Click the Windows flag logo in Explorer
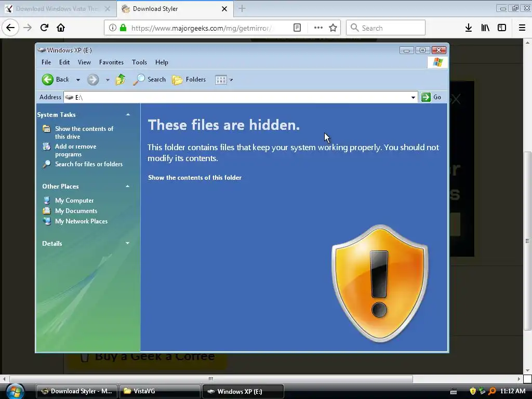 [x=437, y=62]
